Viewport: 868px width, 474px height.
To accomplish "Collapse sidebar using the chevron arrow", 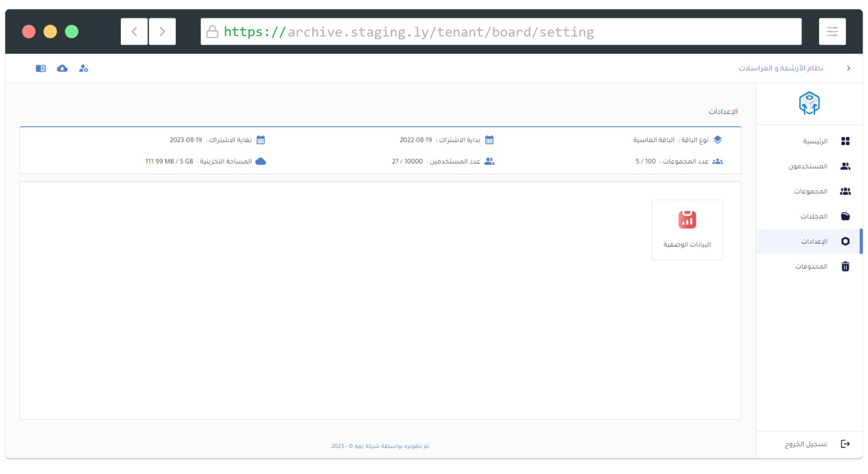I will coord(848,68).
